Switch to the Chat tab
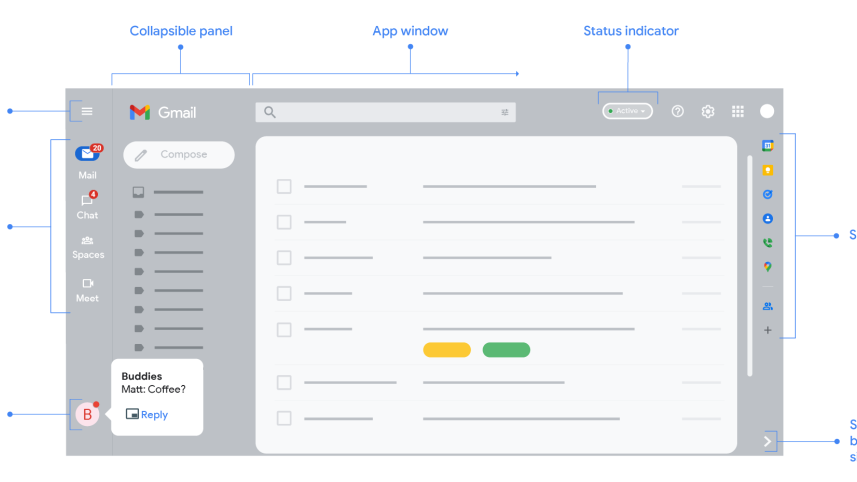Image resolution: width=857 pixels, height=482 pixels. 87,206
